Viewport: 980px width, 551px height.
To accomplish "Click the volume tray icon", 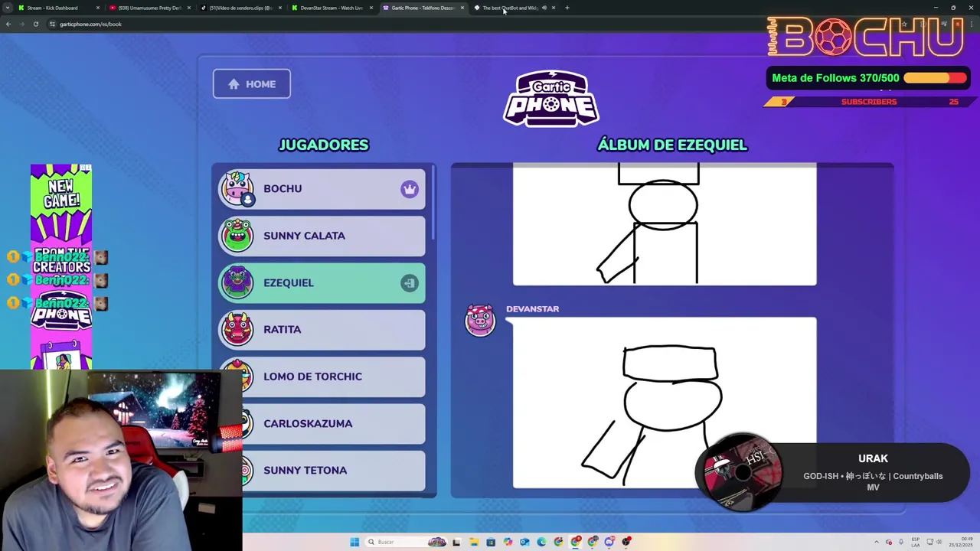I will pyautogui.click(x=939, y=542).
